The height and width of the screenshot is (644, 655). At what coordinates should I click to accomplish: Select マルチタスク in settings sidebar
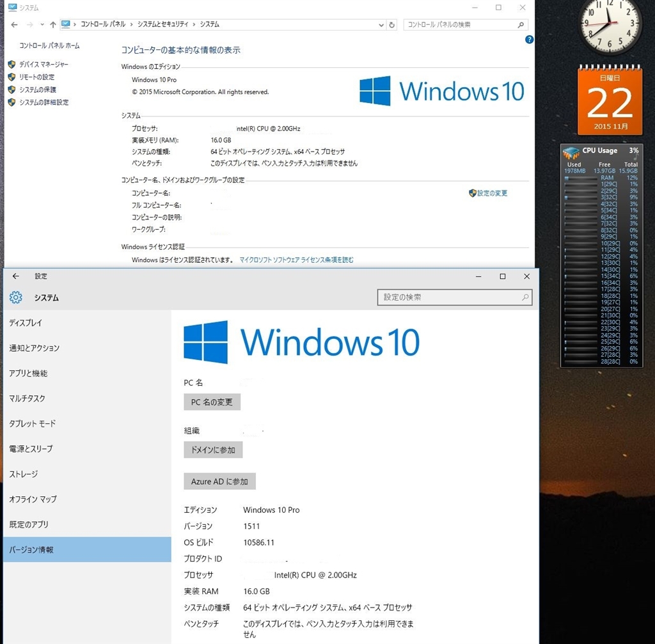(x=87, y=398)
